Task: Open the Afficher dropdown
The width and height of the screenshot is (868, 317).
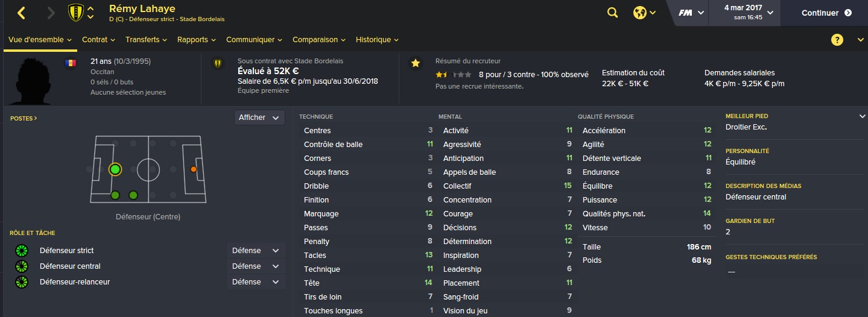Action: click(259, 118)
